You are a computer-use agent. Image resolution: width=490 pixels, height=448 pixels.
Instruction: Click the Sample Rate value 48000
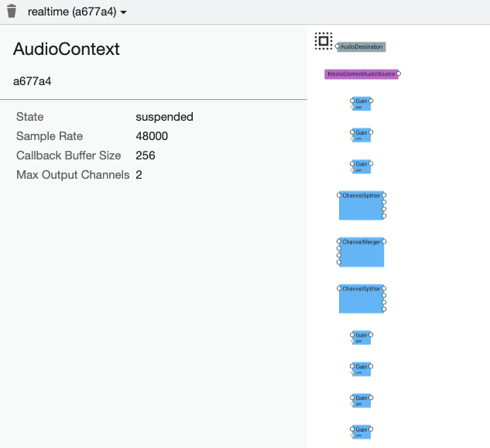point(152,136)
